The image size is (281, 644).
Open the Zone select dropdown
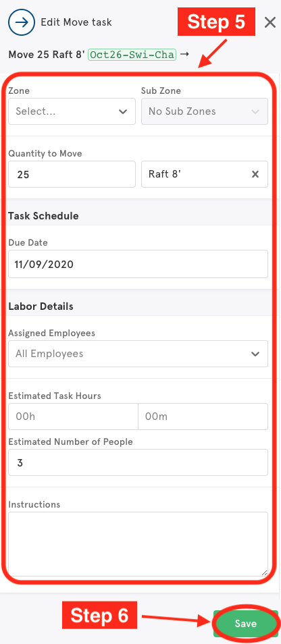(72, 111)
